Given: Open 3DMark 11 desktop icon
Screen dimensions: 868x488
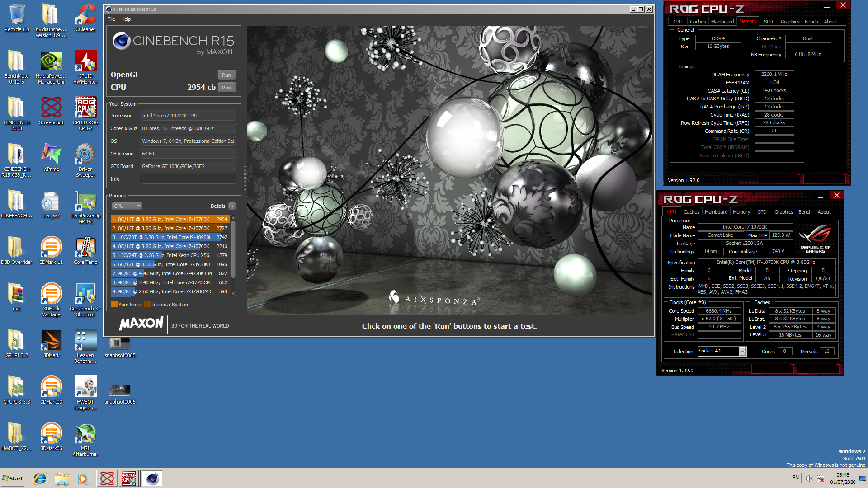Looking at the screenshot, I should click(x=51, y=251).
